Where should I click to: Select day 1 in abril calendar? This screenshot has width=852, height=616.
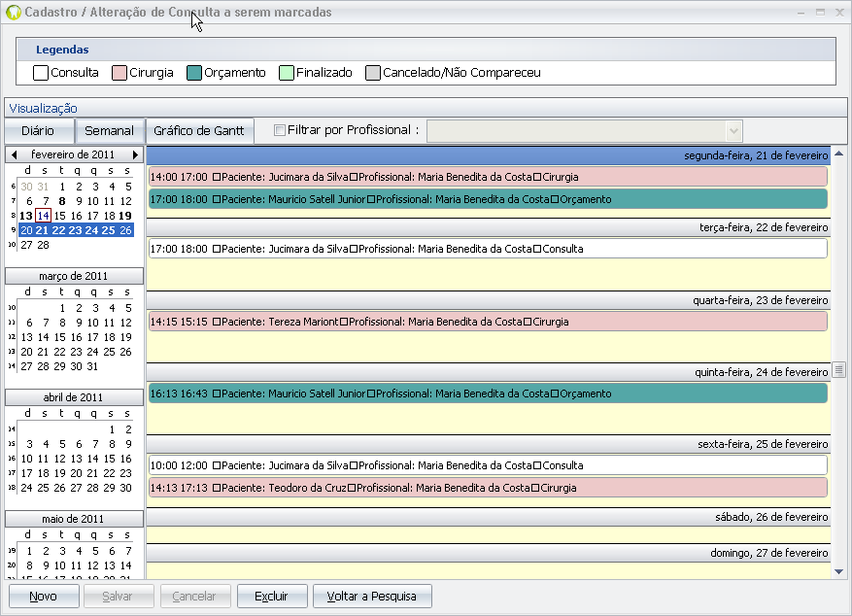point(112,429)
